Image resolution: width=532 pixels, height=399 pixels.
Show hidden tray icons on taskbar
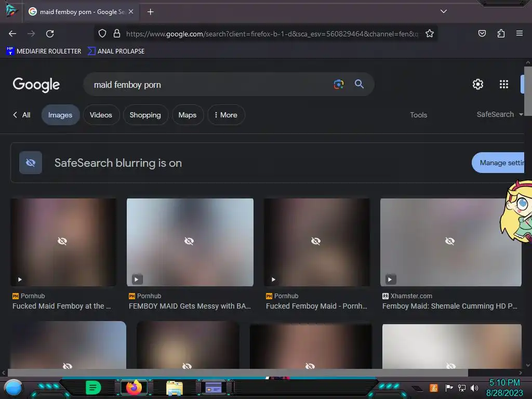click(x=417, y=389)
